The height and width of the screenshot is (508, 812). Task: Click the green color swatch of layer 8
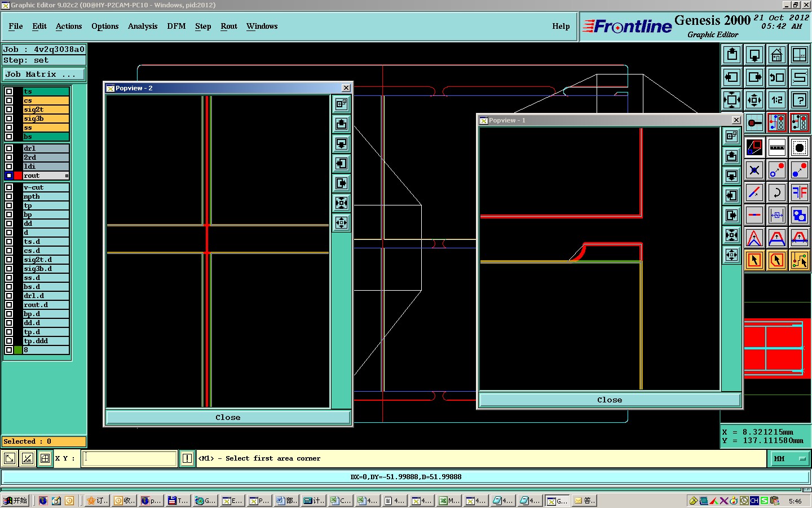(18, 350)
